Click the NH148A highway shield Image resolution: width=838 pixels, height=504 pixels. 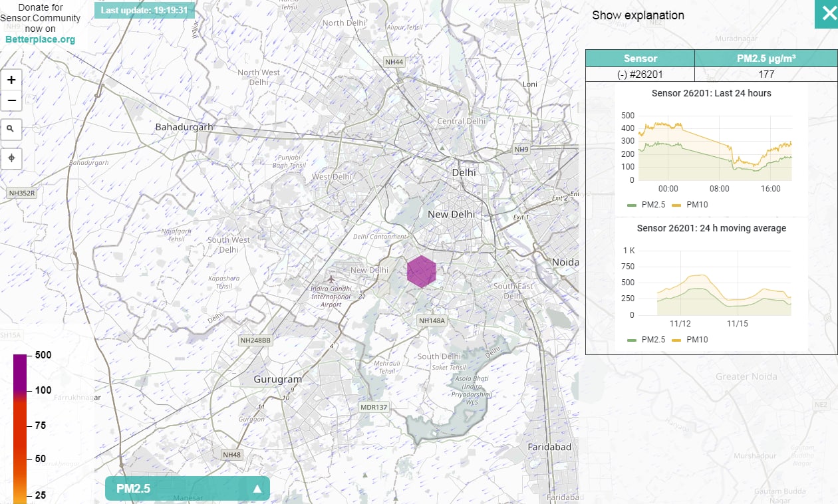[x=432, y=320]
